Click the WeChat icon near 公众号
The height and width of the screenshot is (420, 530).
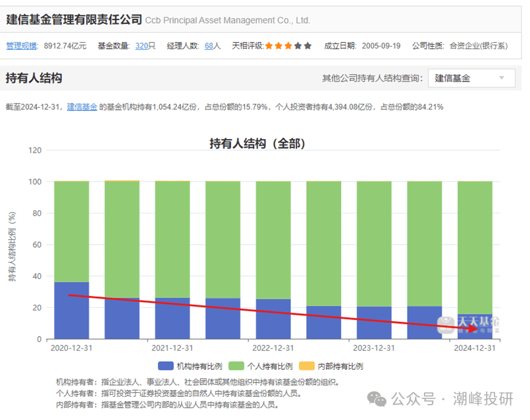click(377, 399)
